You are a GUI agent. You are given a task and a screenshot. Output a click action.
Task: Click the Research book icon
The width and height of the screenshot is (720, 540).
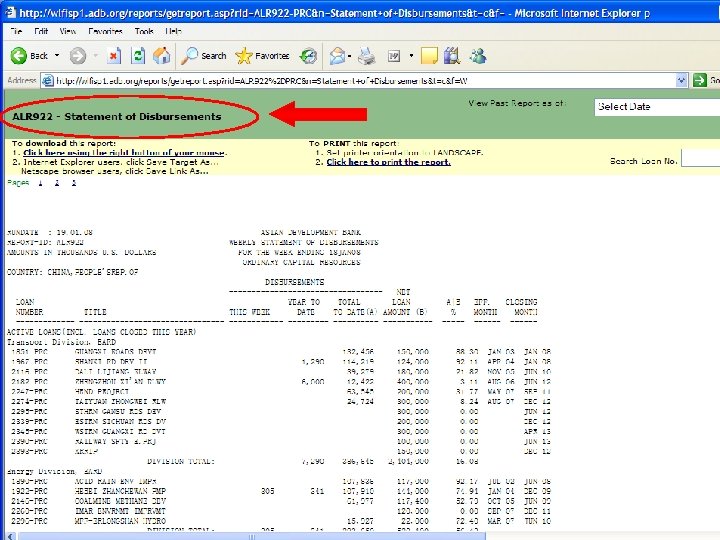(452, 56)
